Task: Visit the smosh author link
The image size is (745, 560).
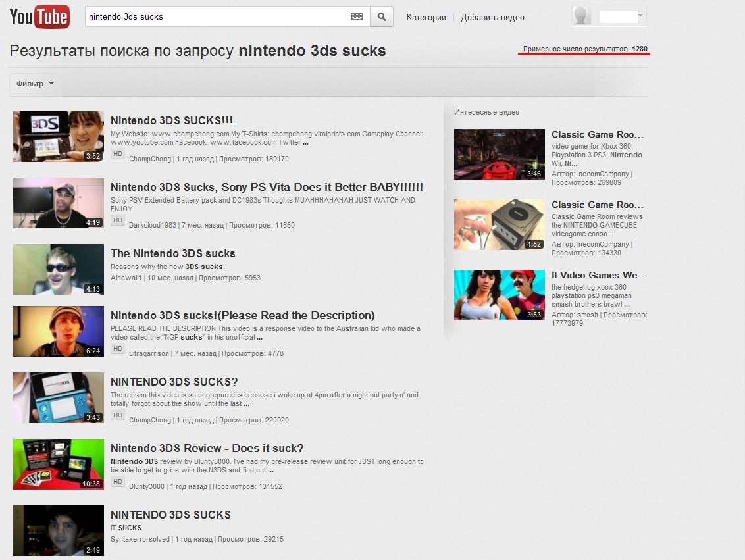Action: point(587,315)
